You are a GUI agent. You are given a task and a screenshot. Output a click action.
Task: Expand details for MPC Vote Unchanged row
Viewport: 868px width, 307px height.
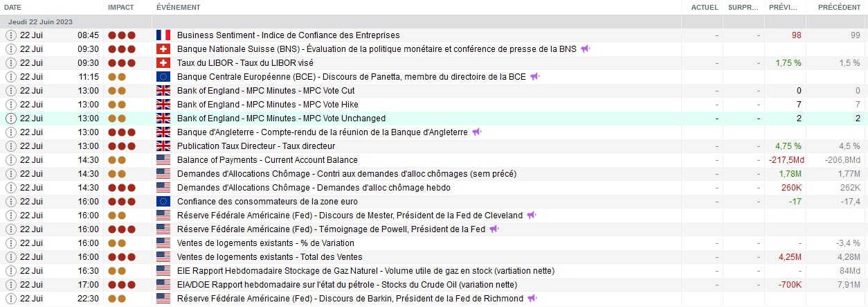click(10, 119)
